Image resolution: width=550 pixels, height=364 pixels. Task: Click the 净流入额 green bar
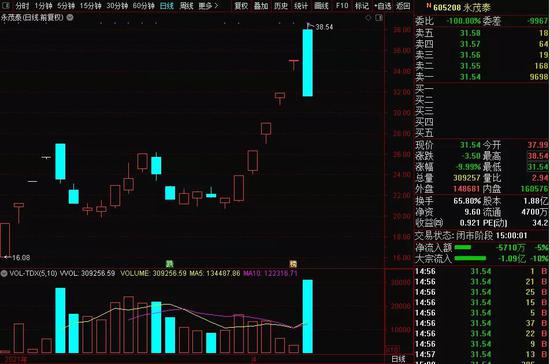[x=463, y=248]
